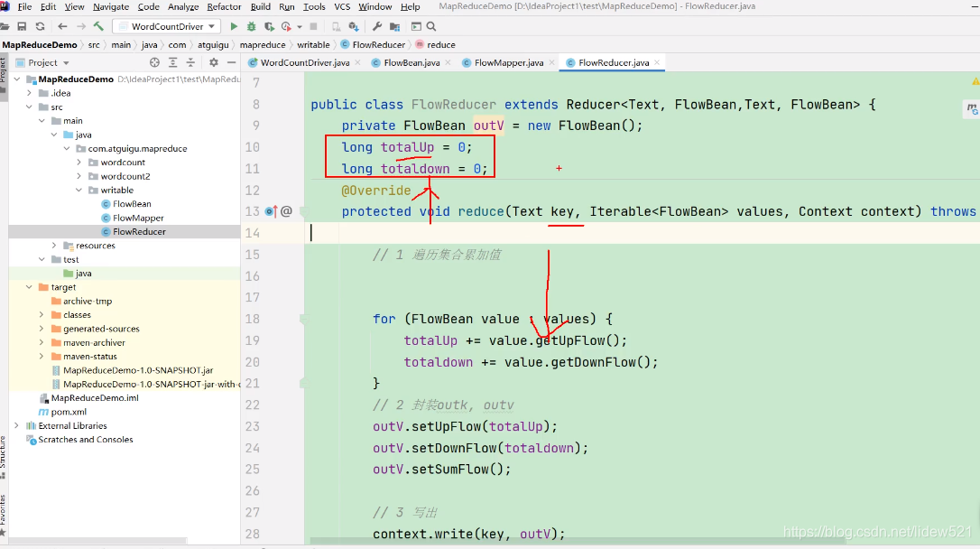The image size is (980, 549).
Task: Run with Coverage icon
Action: coord(269,26)
